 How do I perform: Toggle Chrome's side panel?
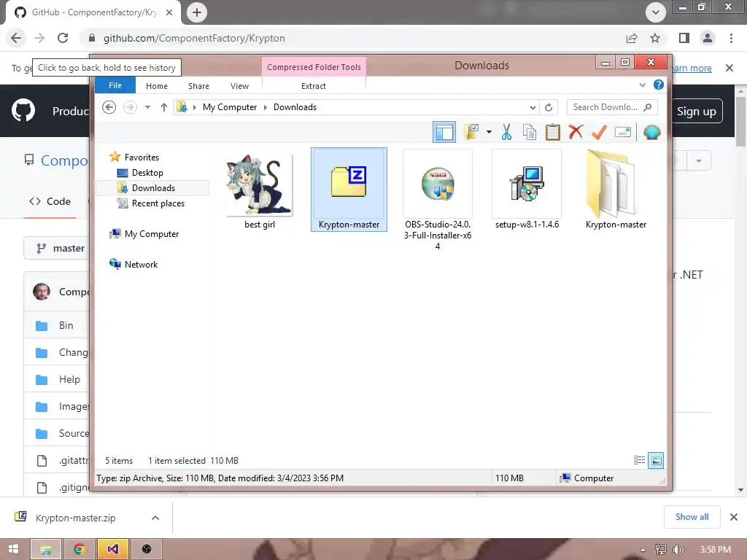pos(684,38)
